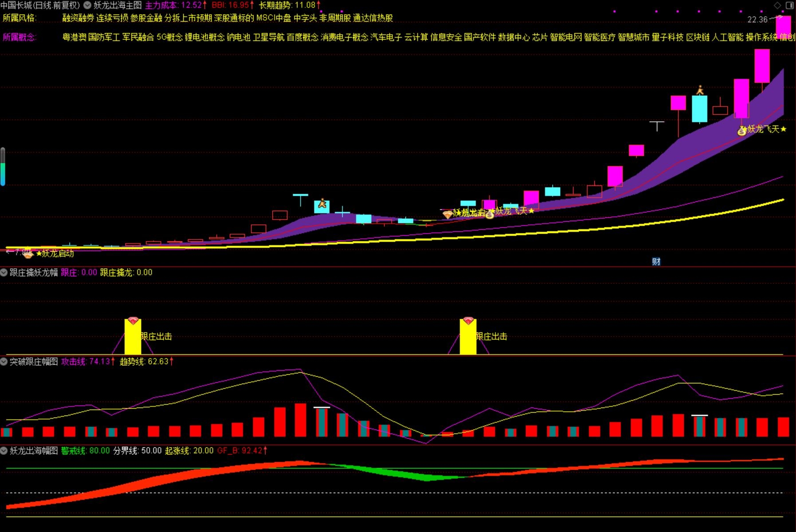This screenshot has width=796, height=532.
Task: Click the 百度概念 concept tag
Action: (x=303, y=37)
